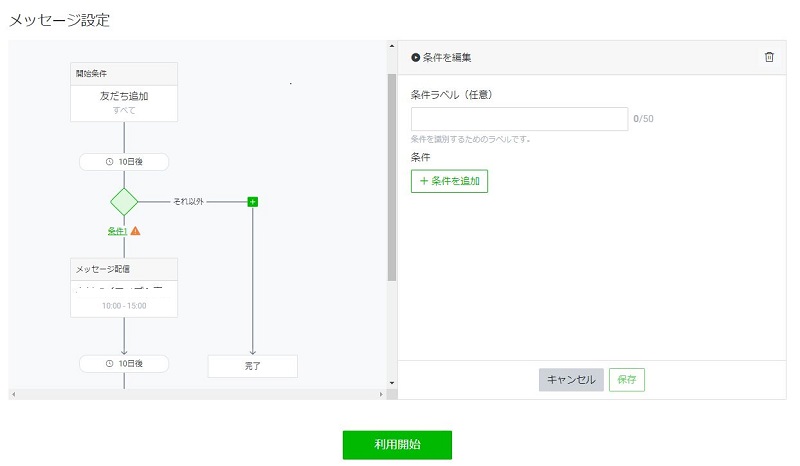Select the 完了 end node
800x466 pixels.
click(252, 366)
